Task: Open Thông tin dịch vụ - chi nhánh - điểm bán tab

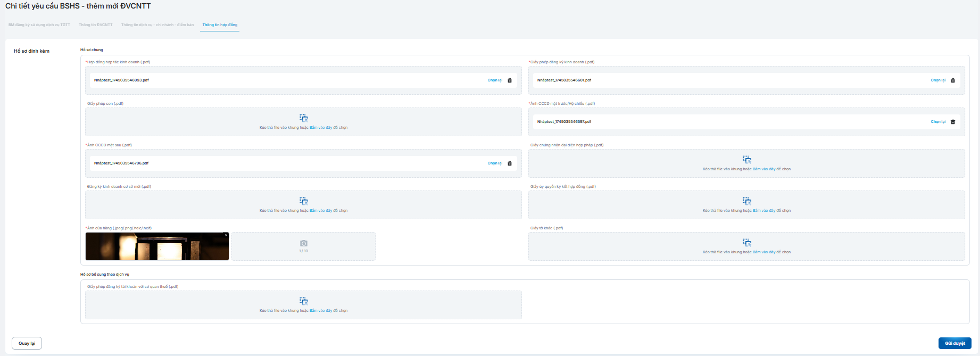Action: (x=157, y=25)
